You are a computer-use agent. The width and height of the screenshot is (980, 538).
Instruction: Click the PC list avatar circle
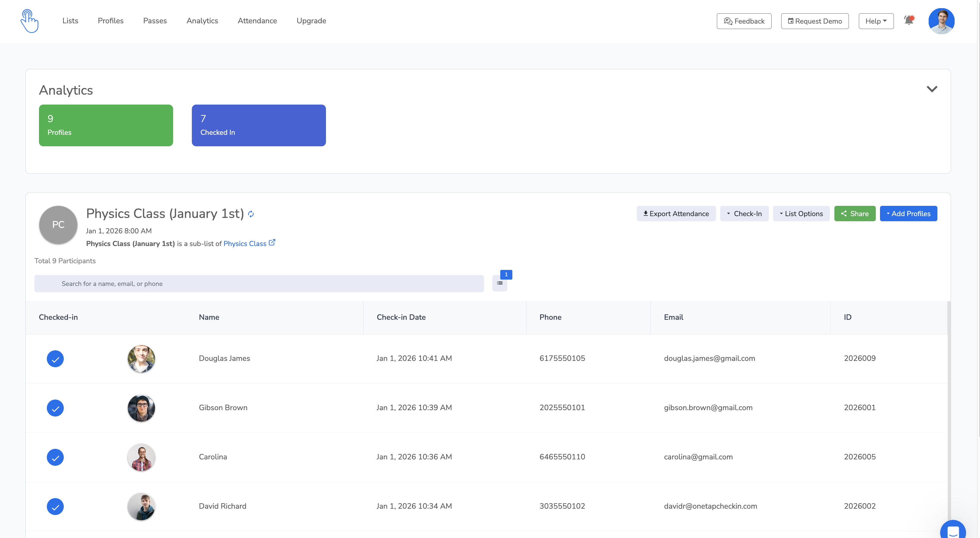[x=58, y=225]
